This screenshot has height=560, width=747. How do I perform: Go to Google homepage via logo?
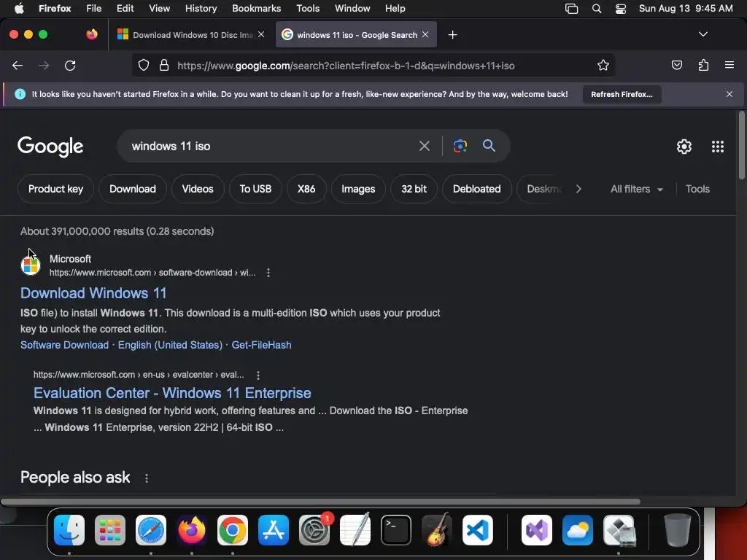click(x=50, y=147)
